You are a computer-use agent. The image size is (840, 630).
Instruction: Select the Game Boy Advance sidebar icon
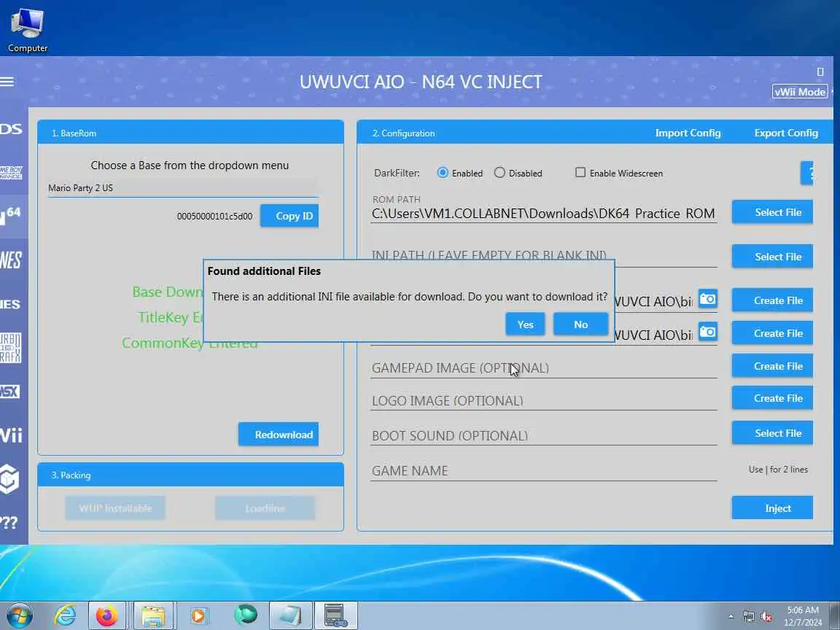click(11, 173)
